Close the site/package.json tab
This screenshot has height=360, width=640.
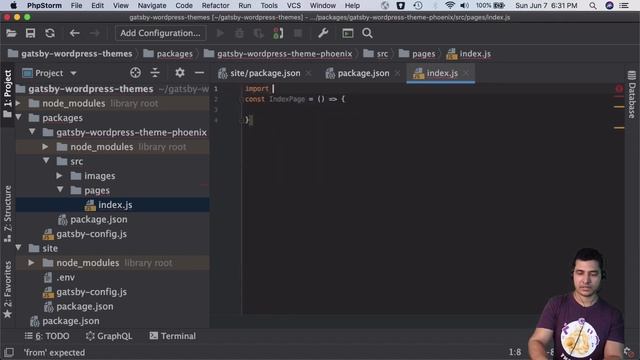(309, 73)
